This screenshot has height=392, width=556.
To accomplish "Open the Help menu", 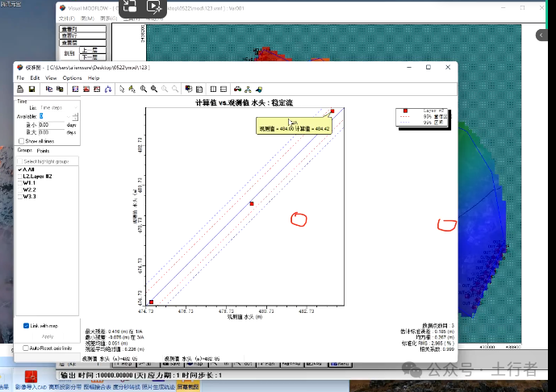I will click(94, 77).
